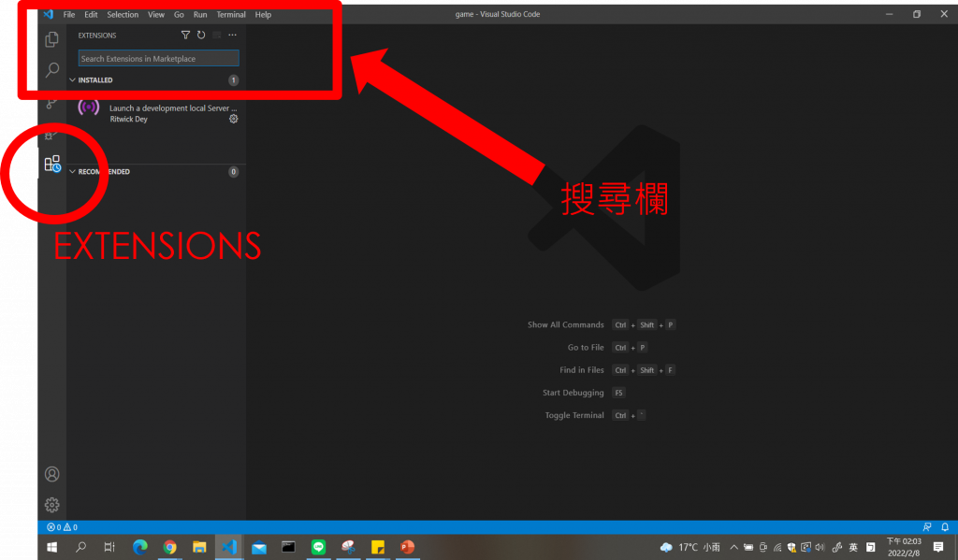This screenshot has height=560, width=958.
Task: Open File Explorer from the taskbar
Action: [x=199, y=547]
